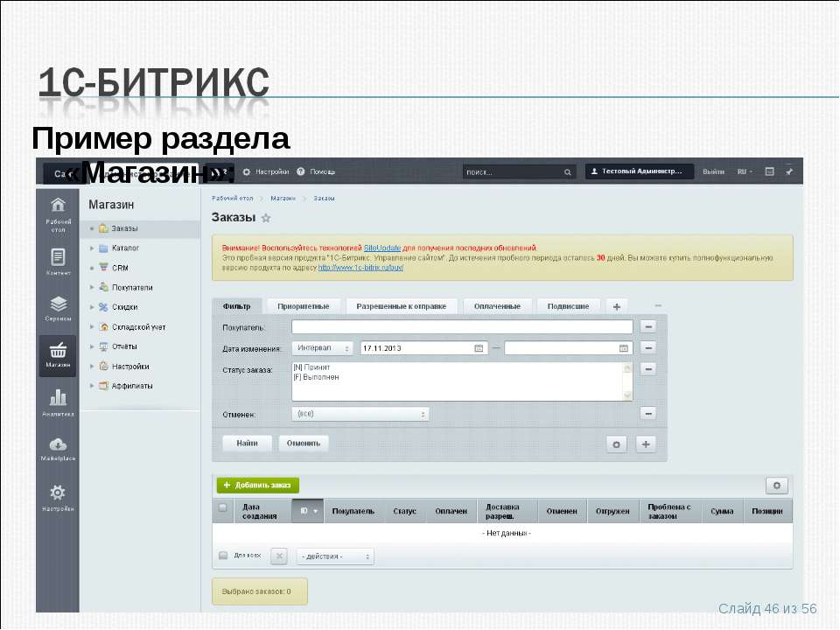The image size is (840, 630).
Task: Switch to the Фильтр tab
Action: click(x=237, y=306)
